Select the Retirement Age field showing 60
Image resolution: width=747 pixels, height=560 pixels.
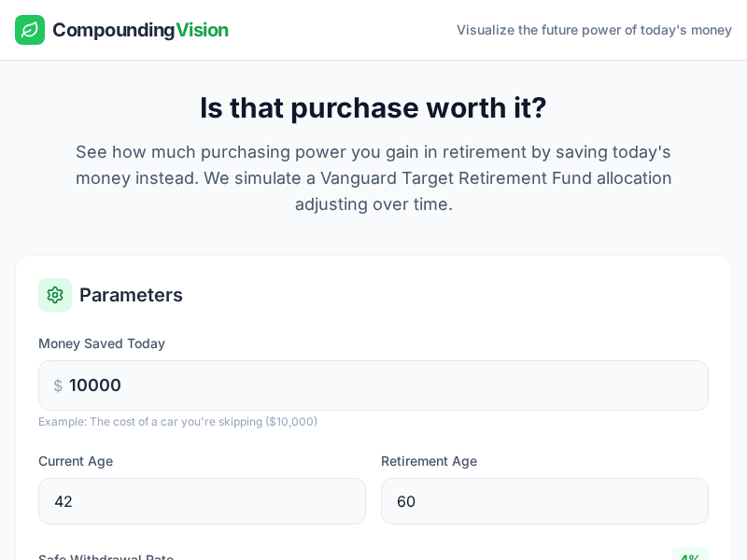544,501
